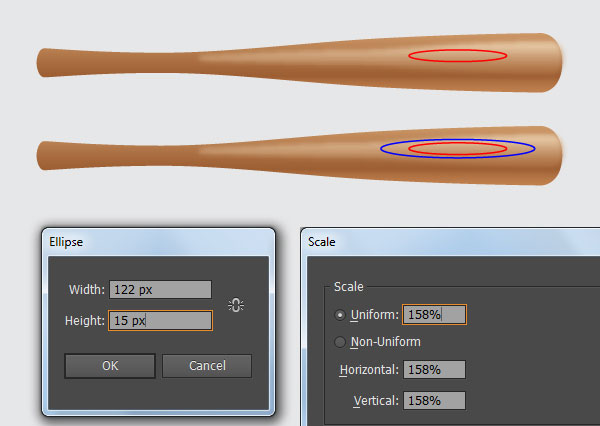Click the Horizontal scale field
600x426 pixels.
click(434, 369)
